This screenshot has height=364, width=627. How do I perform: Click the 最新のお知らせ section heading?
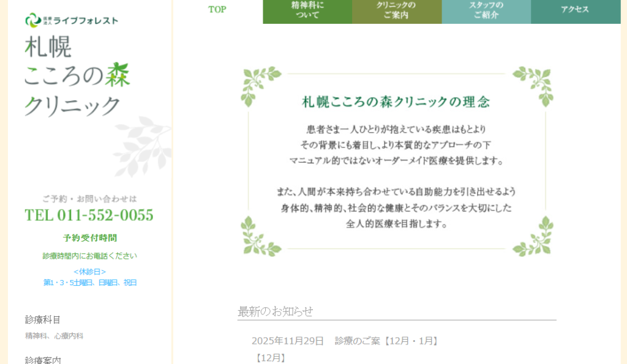276,311
